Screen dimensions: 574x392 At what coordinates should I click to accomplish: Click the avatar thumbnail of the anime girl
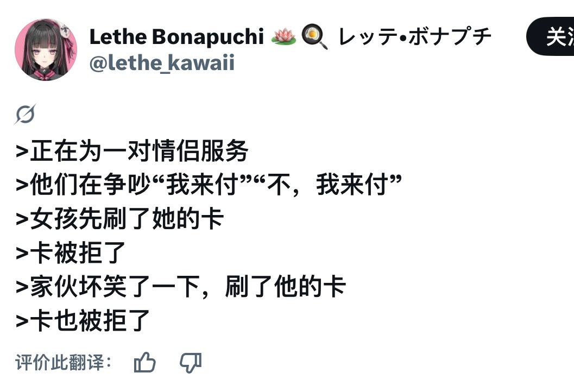[47, 49]
